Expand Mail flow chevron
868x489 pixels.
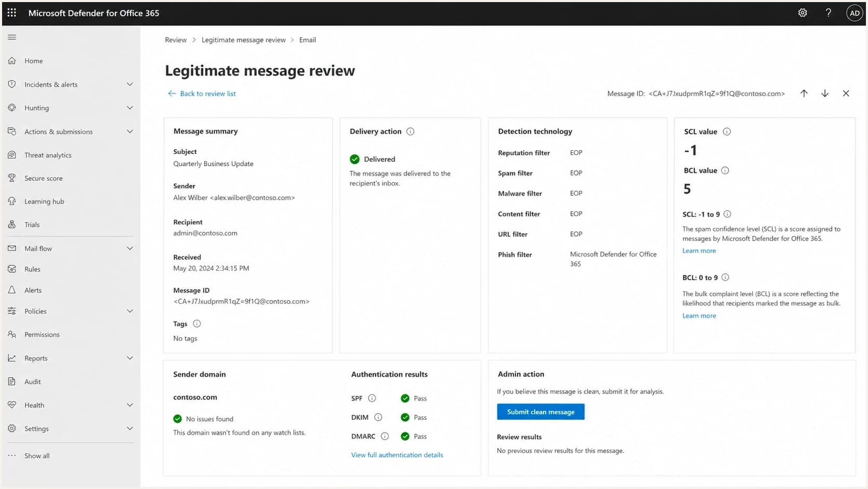[x=130, y=248]
